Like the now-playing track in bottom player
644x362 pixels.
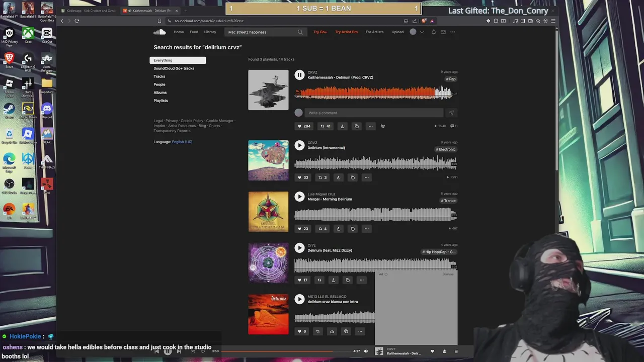(x=432, y=351)
